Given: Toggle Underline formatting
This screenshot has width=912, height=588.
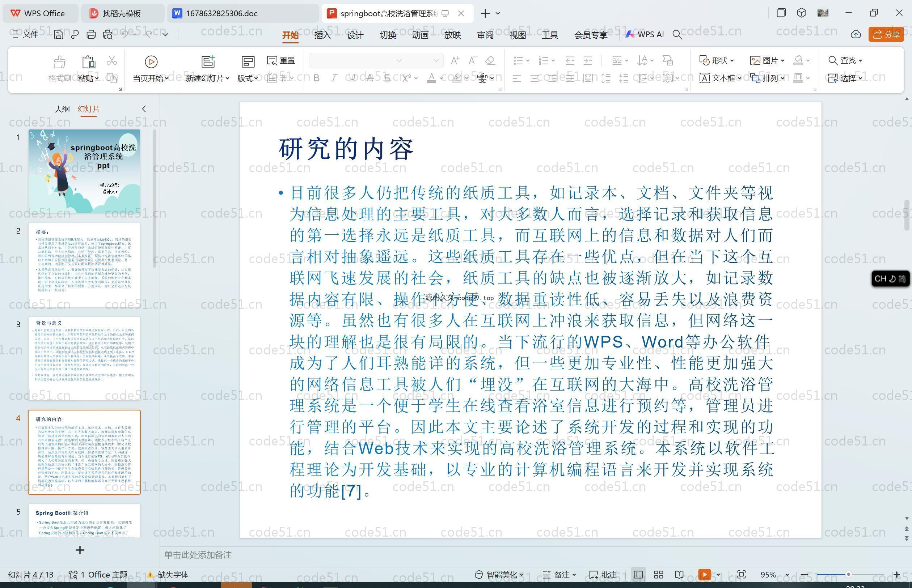Looking at the screenshot, I should (352, 78).
